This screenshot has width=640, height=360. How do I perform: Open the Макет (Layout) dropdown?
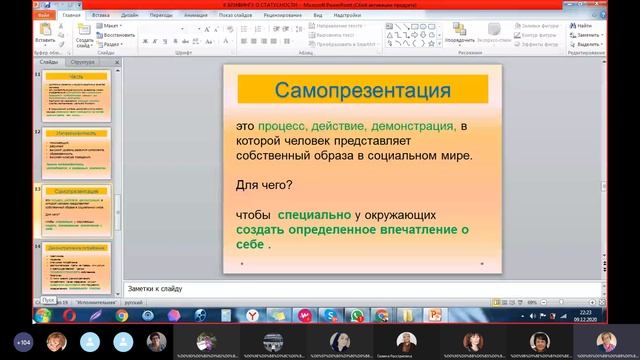[x=109, y=26]
